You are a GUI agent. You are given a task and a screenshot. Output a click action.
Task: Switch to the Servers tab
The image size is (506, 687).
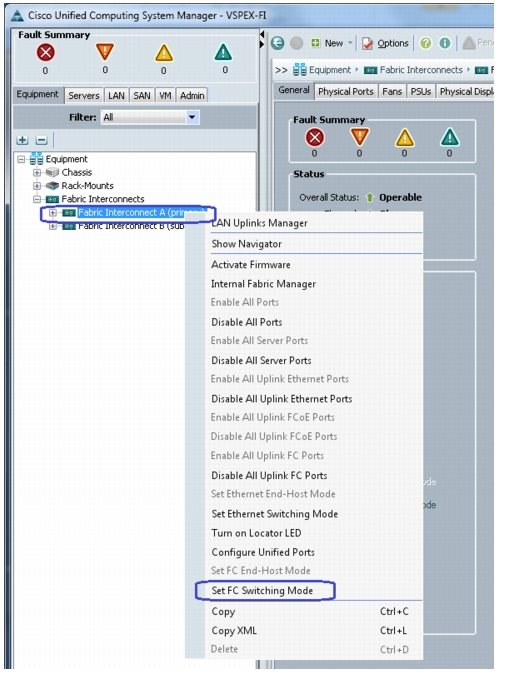(84, 96)
